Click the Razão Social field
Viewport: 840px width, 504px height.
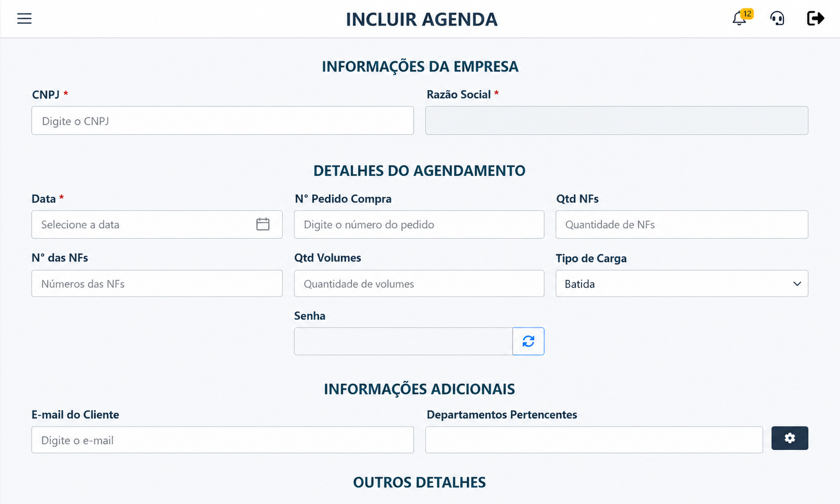(616, 121)
